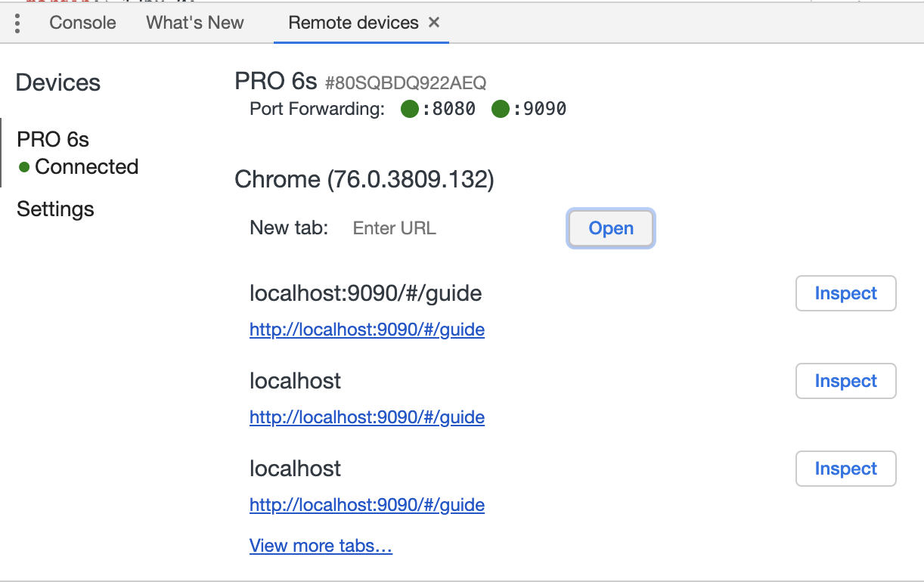
Task: Select the Remote devices tab label
Action: 353,23
